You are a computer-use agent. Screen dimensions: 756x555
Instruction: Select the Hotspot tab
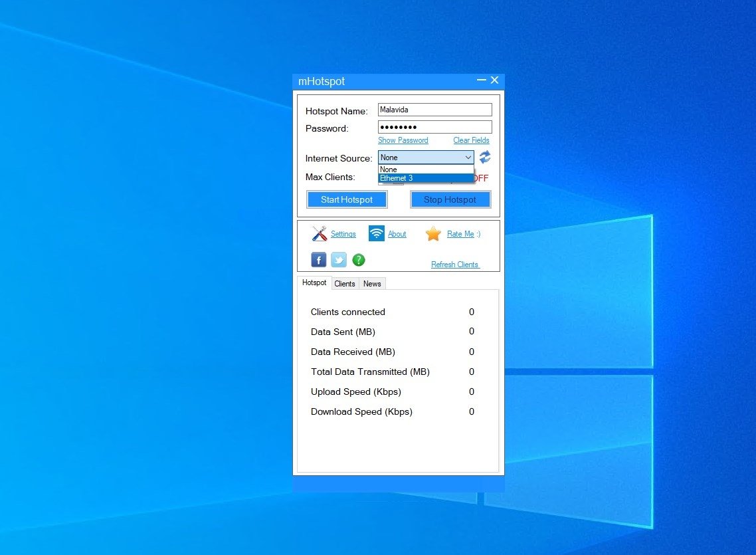pos(314,282)
